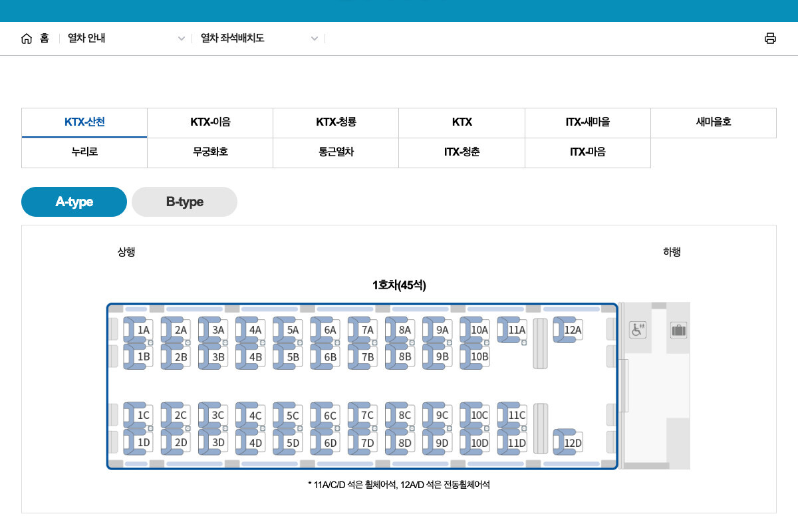
Task: Show the ITX-마음 tab
Action: [x=587, y=152]
